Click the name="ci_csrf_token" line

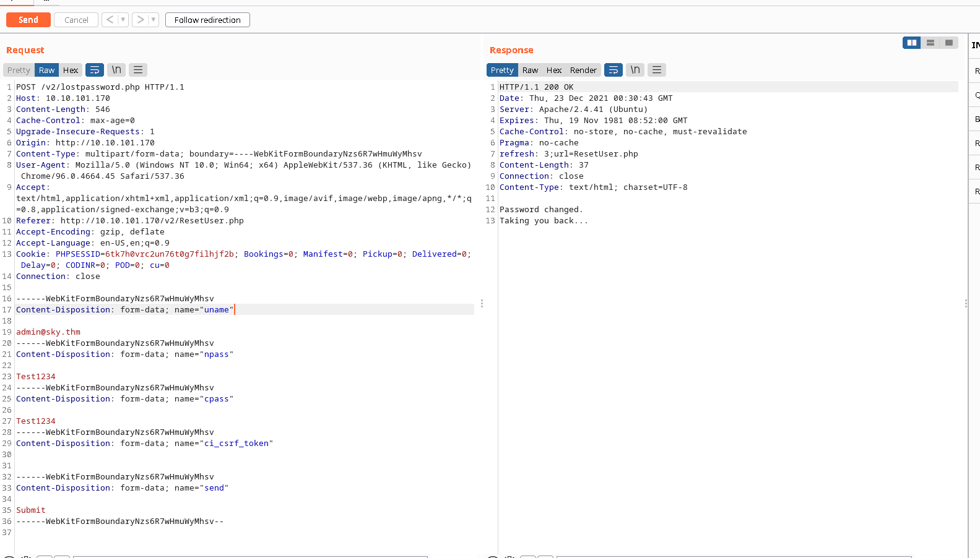click(x=145, y=444)
